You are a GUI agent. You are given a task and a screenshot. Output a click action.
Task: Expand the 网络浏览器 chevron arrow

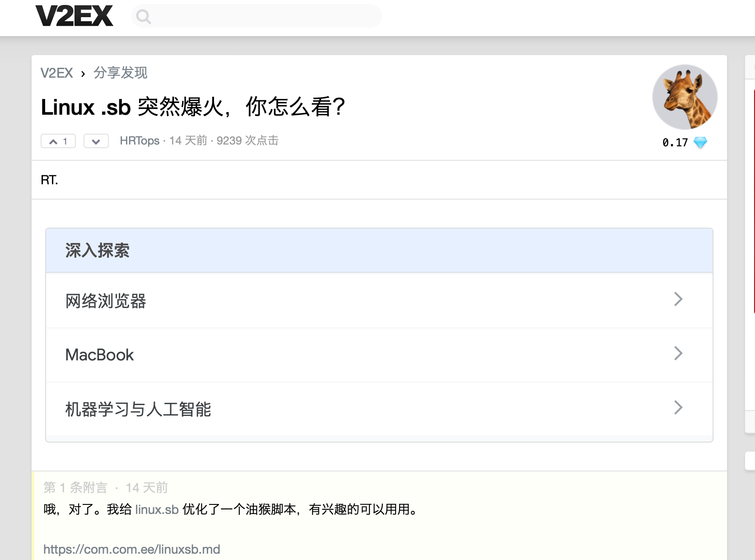coord(678,299)
